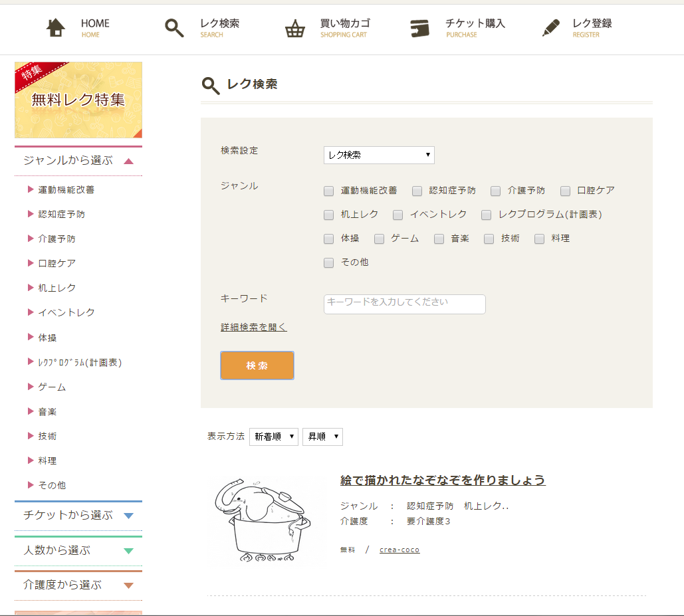Tick the 音楽 genre checkbox
Image resolution: width=684 pixels, height=616 pixels.
point(439,239)
